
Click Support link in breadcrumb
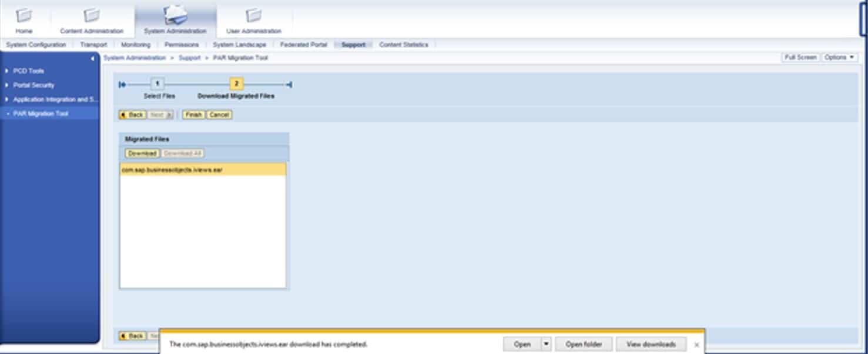[x=189, y=58]
